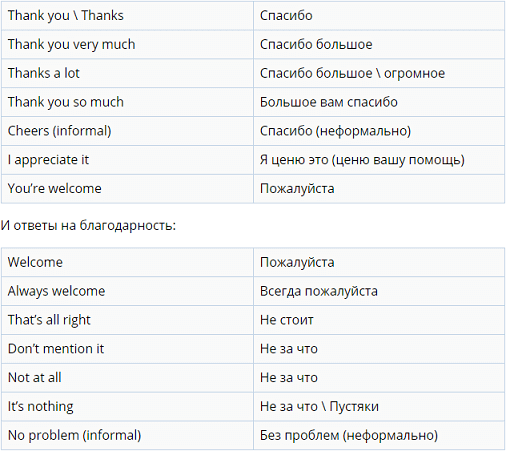This screenshot has height=451, width=506.
Task: Select the 'That's all right' cell
Action: [x=127, y=320]
